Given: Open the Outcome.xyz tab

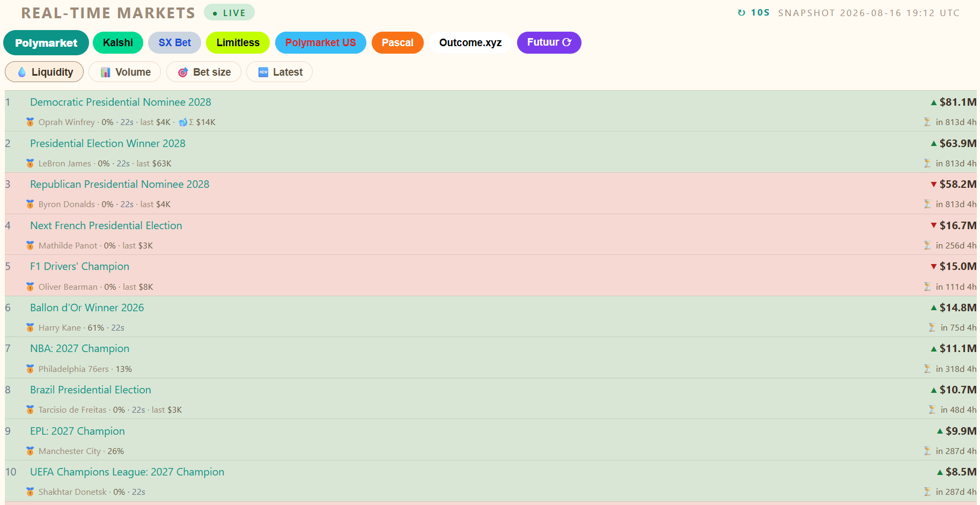Looking at the screenshot, I should (470, 42).
